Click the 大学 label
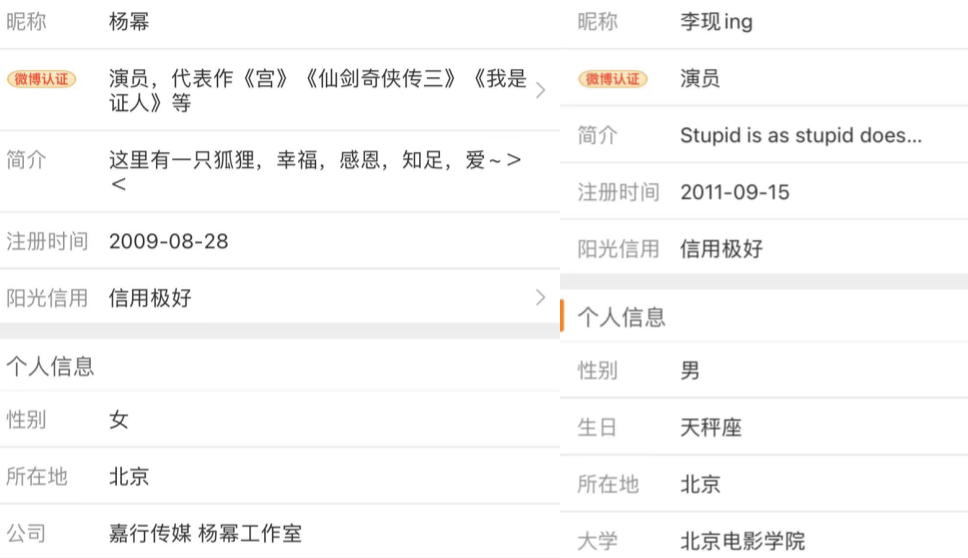 (598, 541)
